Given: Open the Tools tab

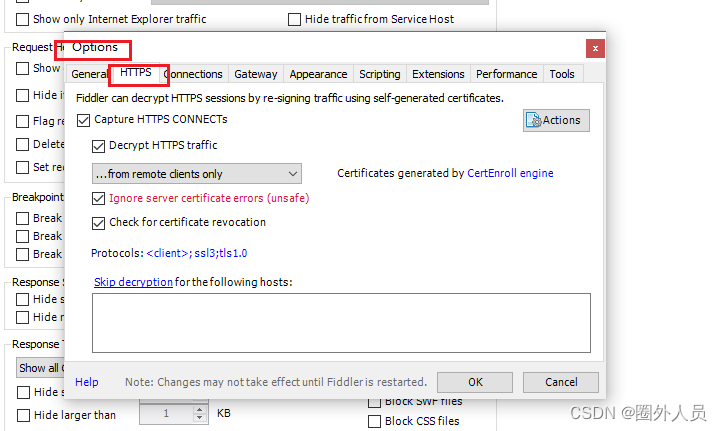Looking at the screenshot, I should click(562, 74).
